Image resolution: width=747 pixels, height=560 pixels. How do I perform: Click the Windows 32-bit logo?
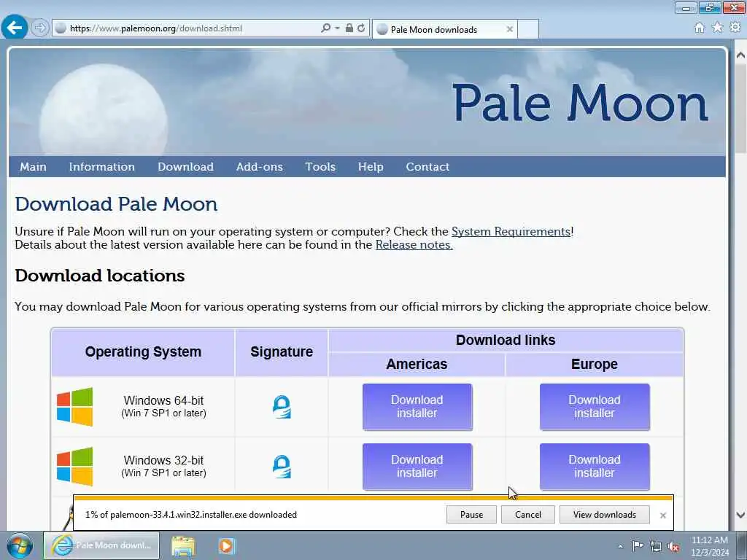(75, 467)
